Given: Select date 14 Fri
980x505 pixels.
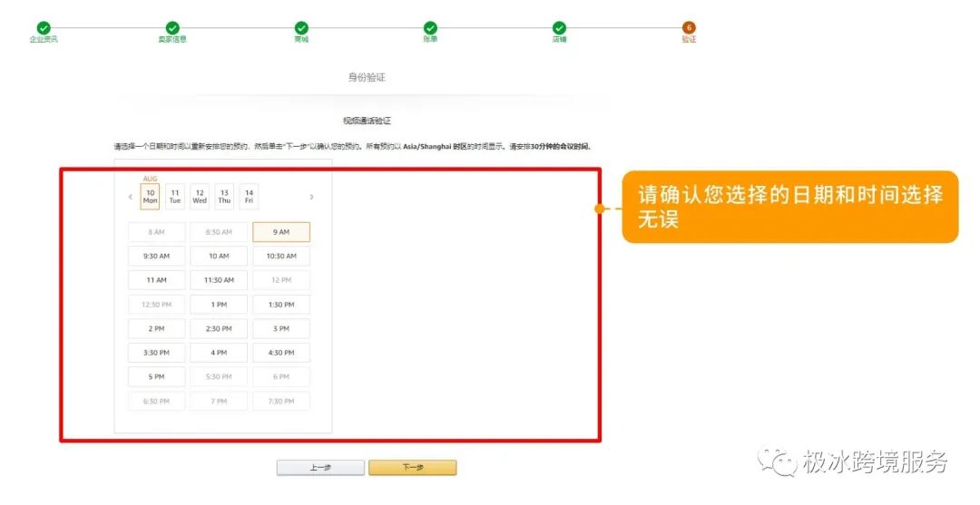Looking at the screenshot, I should point(249,197).
